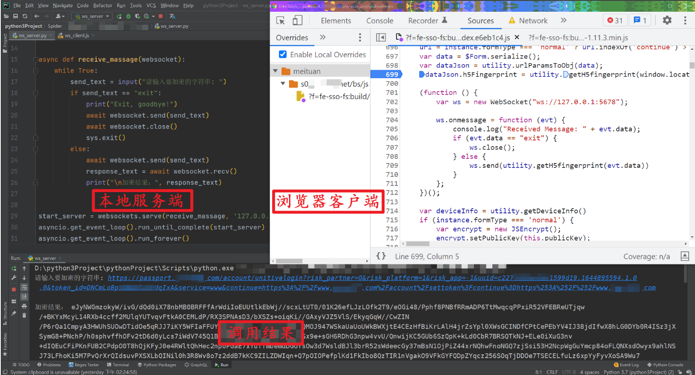
Task: Open the Terminal tool window button
Action: pos(118,365)
